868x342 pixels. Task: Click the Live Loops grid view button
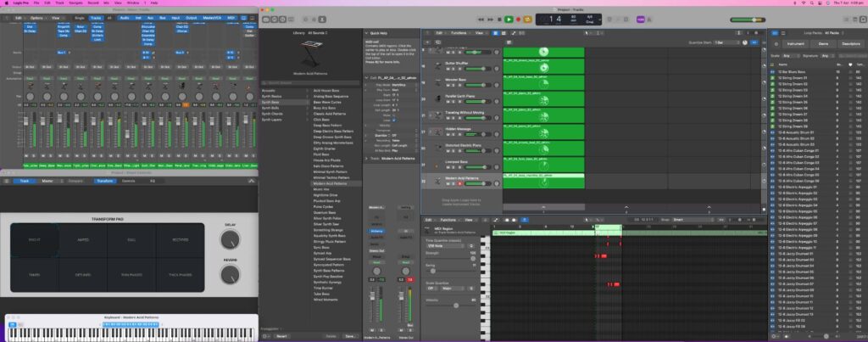(x=495, y=33)
